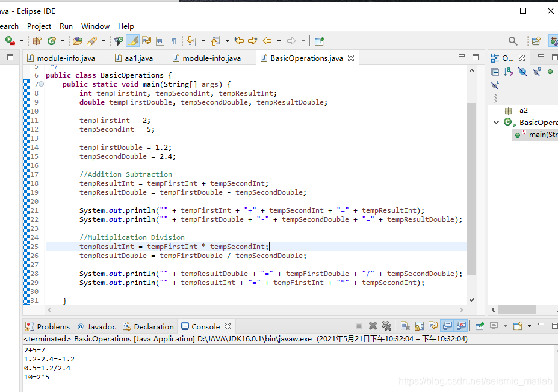The height and width of the screenshot is (392, 558).
Task: Toggle Hide Local Types in Outline
Action: [x=495, y=85]
